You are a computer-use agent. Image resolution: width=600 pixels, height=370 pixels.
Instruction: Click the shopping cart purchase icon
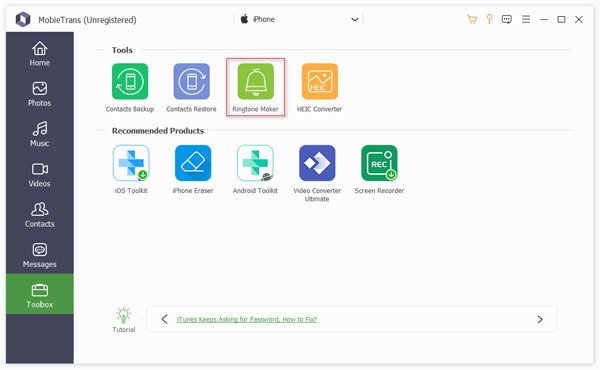click(472, 19)
